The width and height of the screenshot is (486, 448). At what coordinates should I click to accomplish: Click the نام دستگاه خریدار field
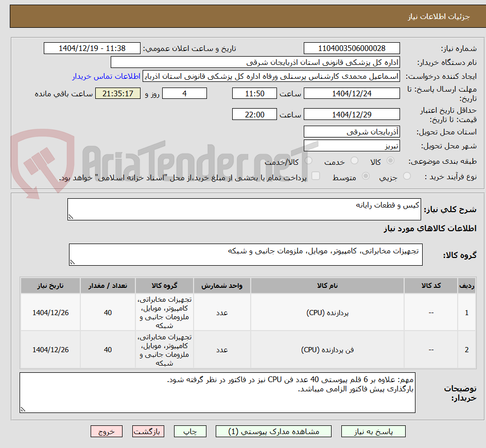[x=255, y=62]
